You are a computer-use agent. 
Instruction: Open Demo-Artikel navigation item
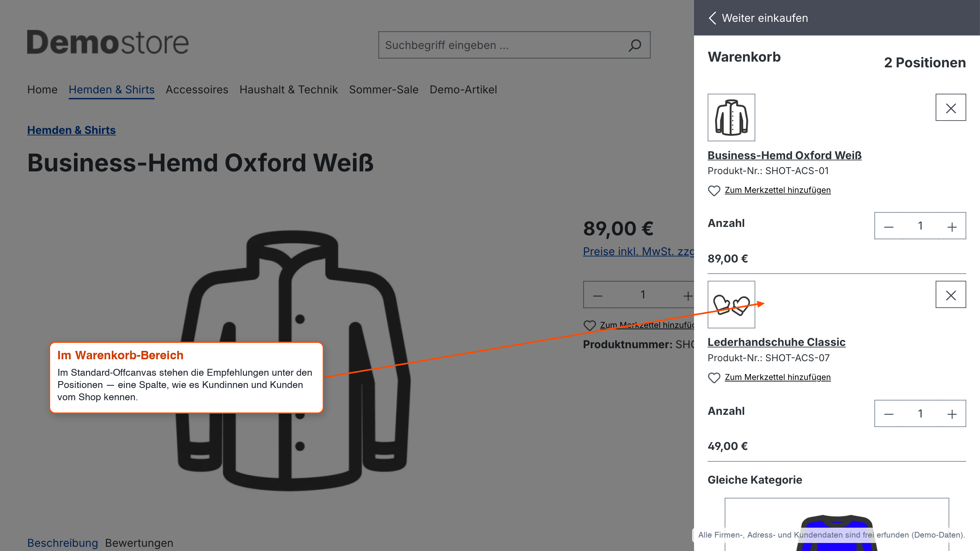coord(463,90)
